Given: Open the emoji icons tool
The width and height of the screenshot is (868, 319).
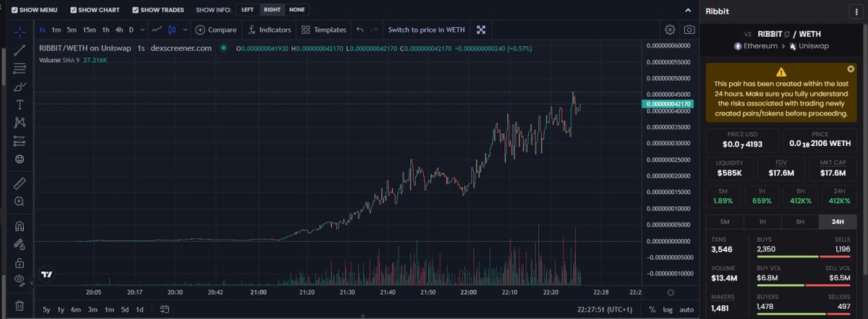Looking at the screenshot, I should click(20, 158).
